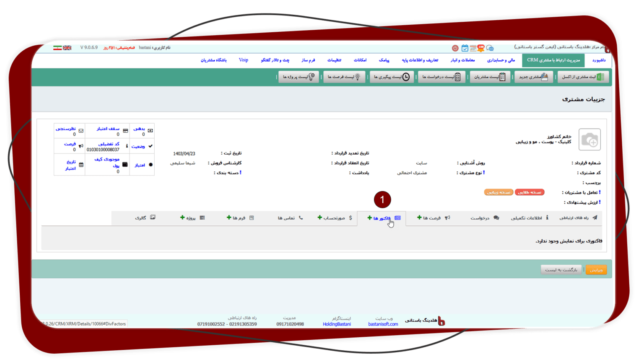The image size is (644, 362).
Task: Click the calendar icon beside تاریخ اعتبار
Action: (x=81, y=165)
